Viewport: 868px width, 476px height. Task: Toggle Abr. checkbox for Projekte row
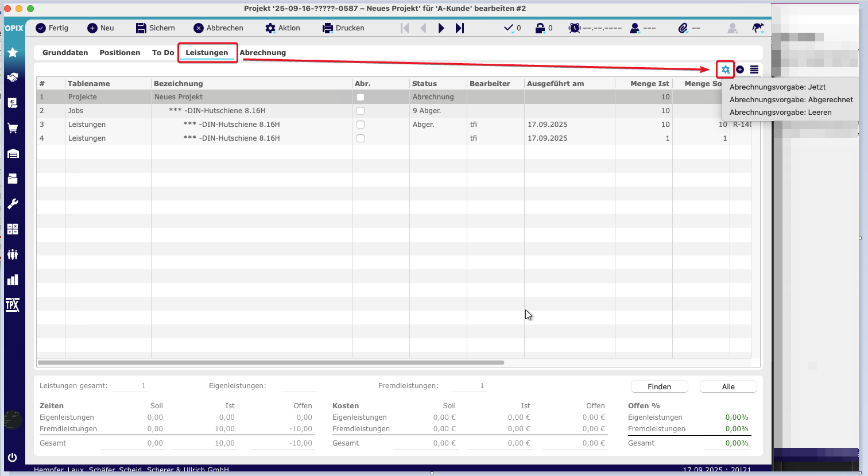coord(361,97)
